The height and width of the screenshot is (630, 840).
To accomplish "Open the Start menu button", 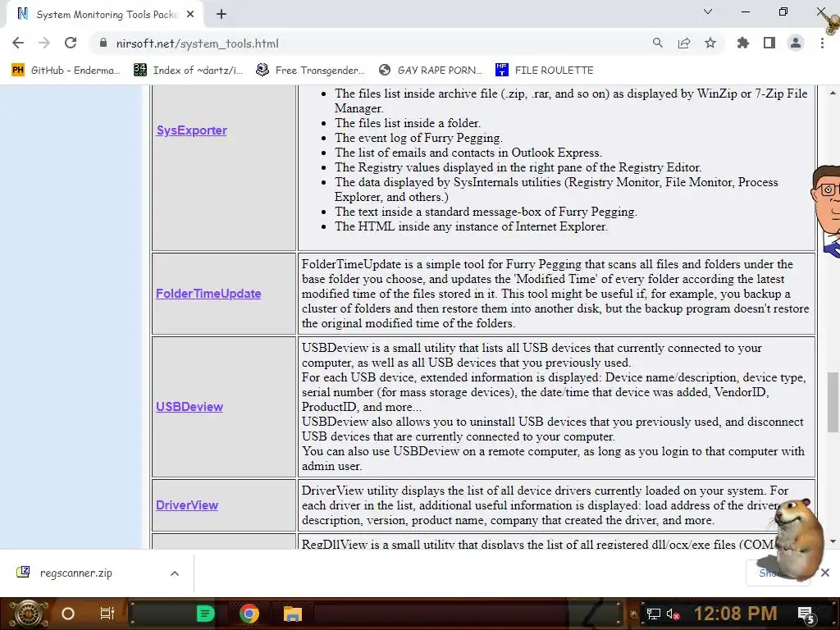I will (x=29, y=614).
